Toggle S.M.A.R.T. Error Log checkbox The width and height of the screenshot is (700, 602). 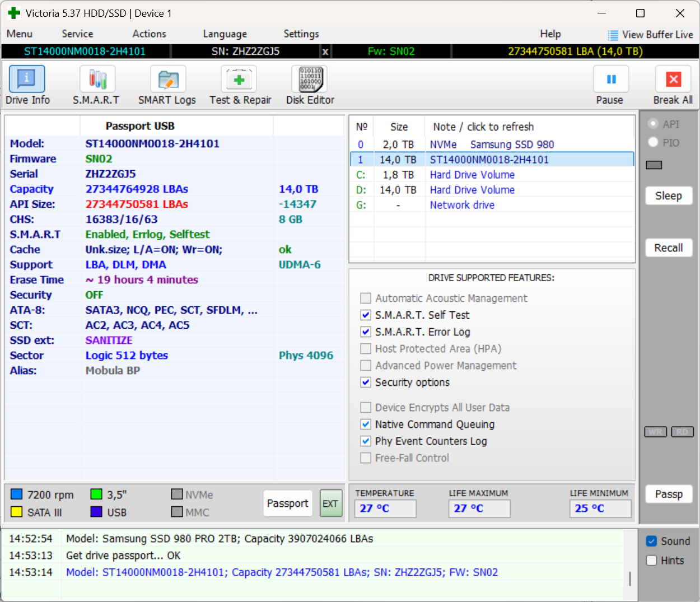[x=366, y=332]
